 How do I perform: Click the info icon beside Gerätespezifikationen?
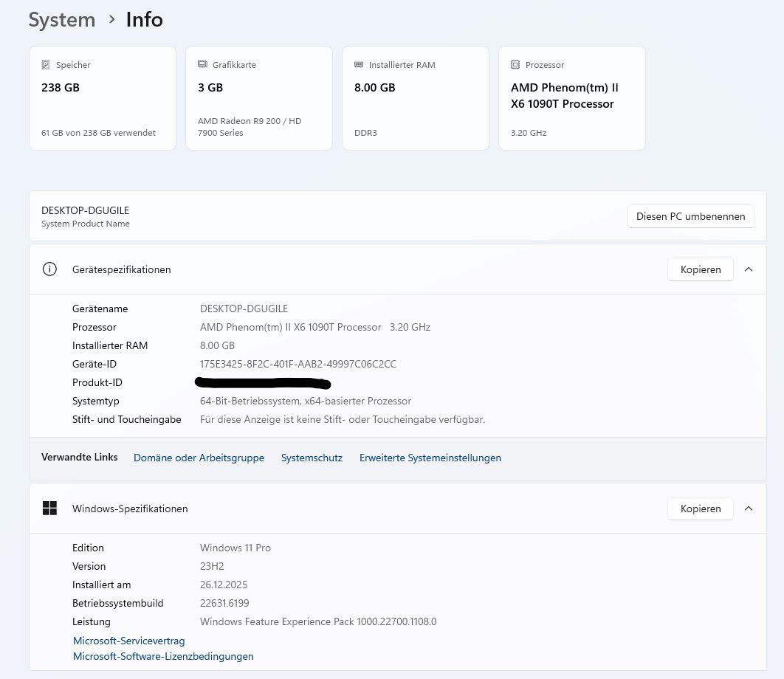click(49, 269)
